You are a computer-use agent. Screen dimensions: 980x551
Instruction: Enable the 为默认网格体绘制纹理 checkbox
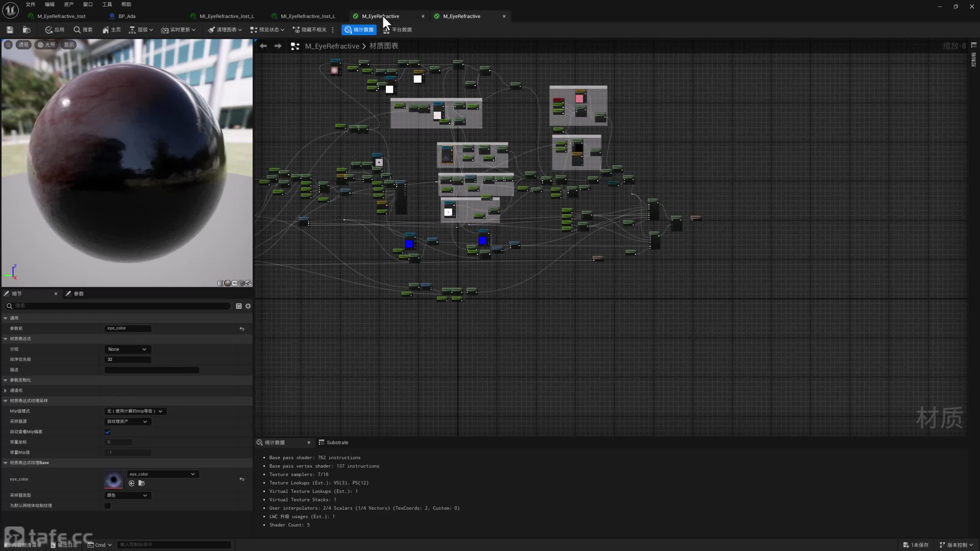[108, 506]
